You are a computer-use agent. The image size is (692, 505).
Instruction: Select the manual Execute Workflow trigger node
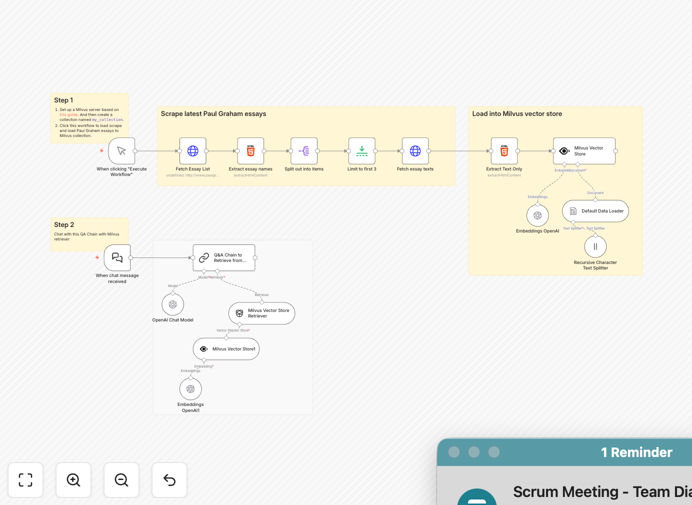121,151
